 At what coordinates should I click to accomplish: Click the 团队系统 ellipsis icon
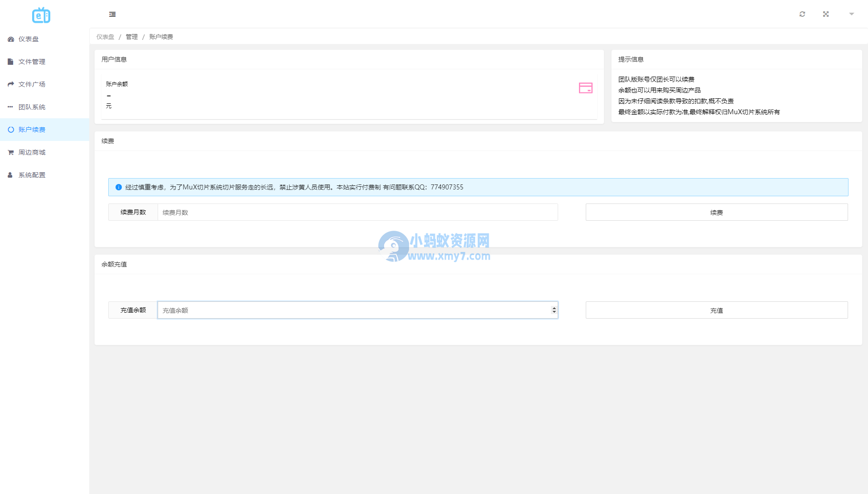(10, 107)
